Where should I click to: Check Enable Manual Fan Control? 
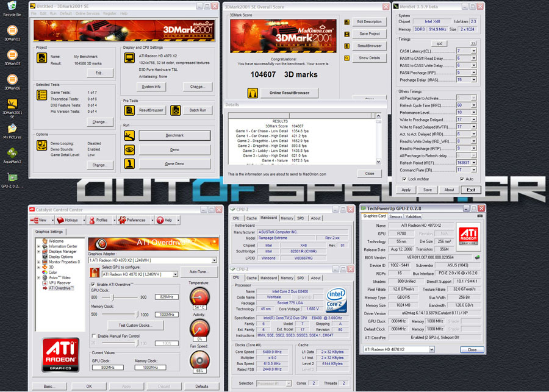[93, 336]
